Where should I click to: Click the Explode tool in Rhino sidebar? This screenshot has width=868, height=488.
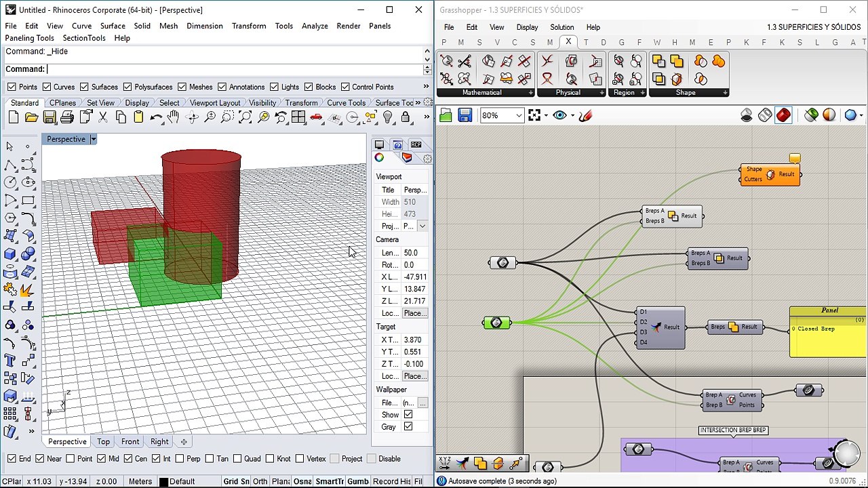tap(28, 290)
